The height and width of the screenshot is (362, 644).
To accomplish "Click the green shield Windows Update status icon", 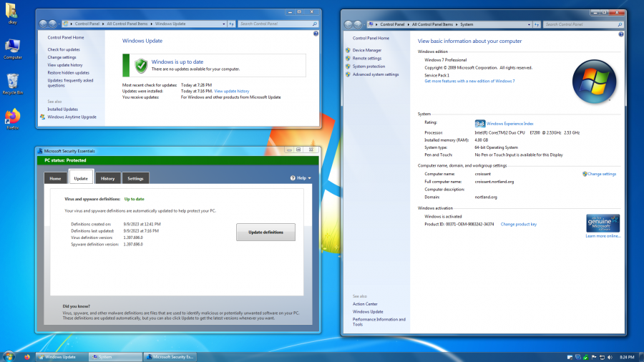I will [x=141, y=66].
